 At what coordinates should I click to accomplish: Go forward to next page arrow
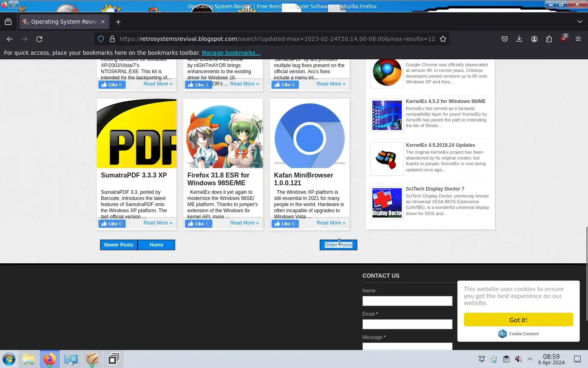24,39
